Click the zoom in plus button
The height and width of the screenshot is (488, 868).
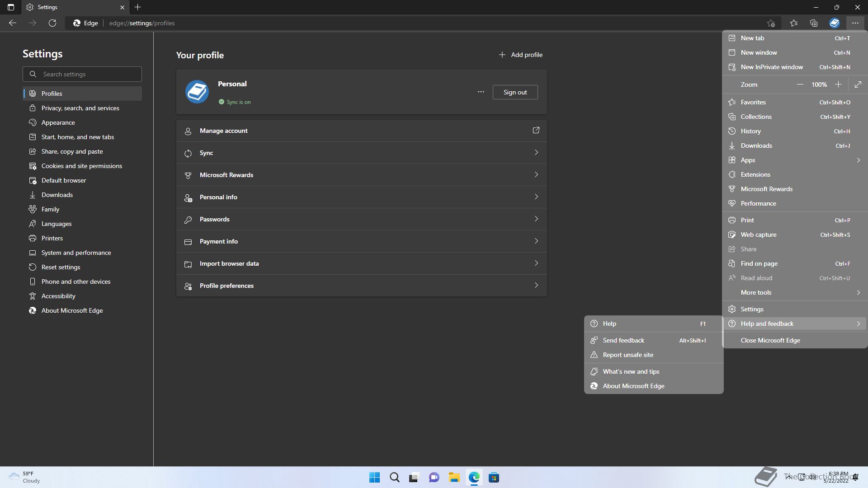[x=838, y=84]
